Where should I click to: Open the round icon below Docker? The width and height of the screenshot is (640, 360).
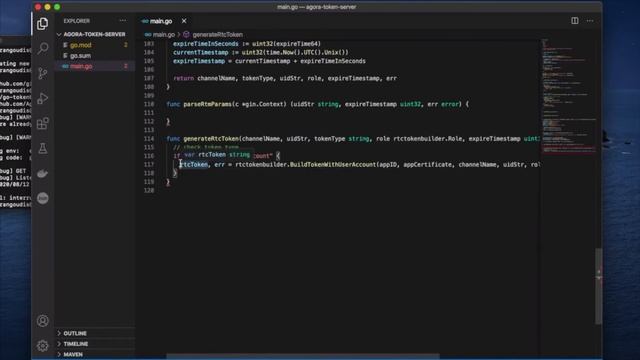point(42,198)
